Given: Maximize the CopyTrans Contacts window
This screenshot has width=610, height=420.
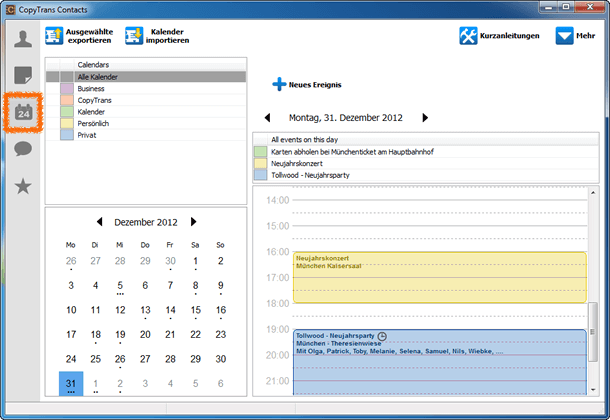Looking at the screenshot, I should [x=566, y=6].
